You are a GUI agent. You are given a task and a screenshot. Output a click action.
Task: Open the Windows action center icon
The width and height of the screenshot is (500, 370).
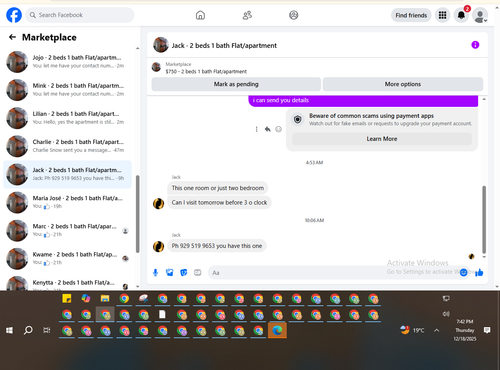pos(487,330)
